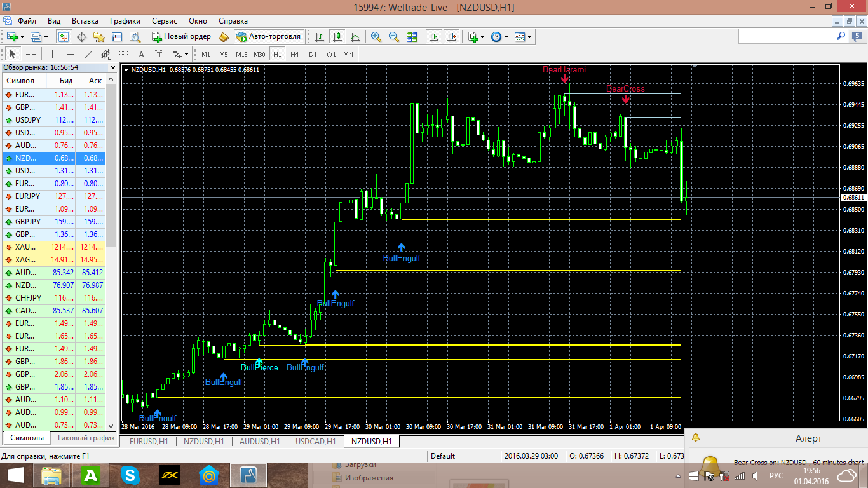Screen dimensions: 868x488
Task: Select the D1 timeframe button
Action: (313, 54)
